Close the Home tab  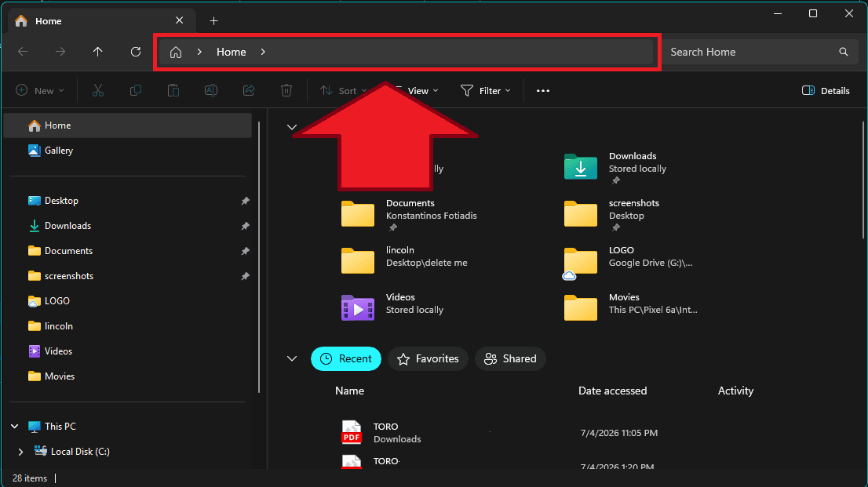coord(180,20)
